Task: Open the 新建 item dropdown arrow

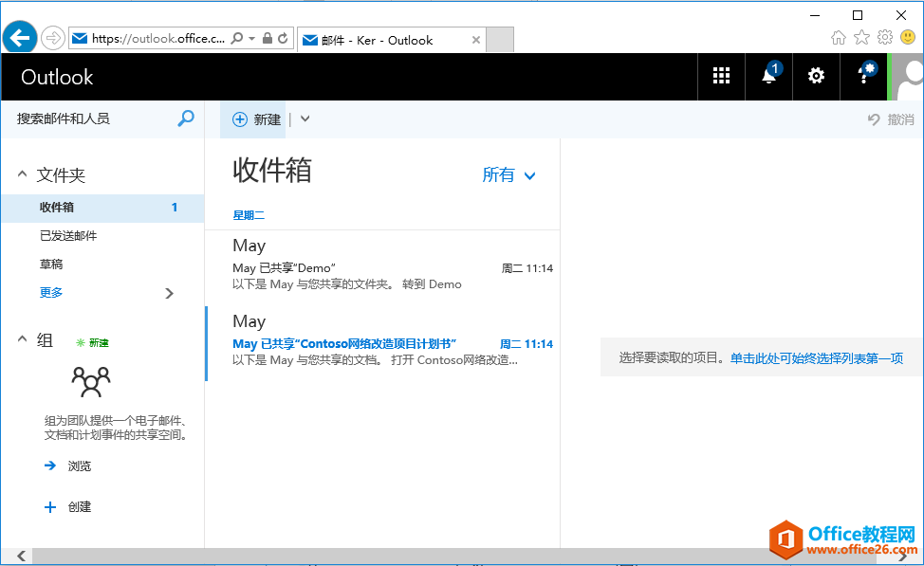Action: pyautogui.click(x=304, y=119)
